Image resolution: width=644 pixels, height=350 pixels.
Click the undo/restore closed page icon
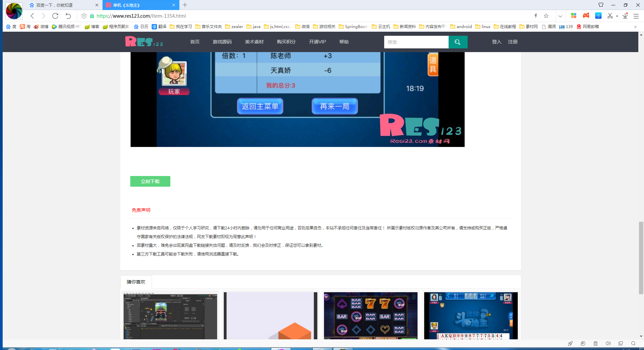68,16
